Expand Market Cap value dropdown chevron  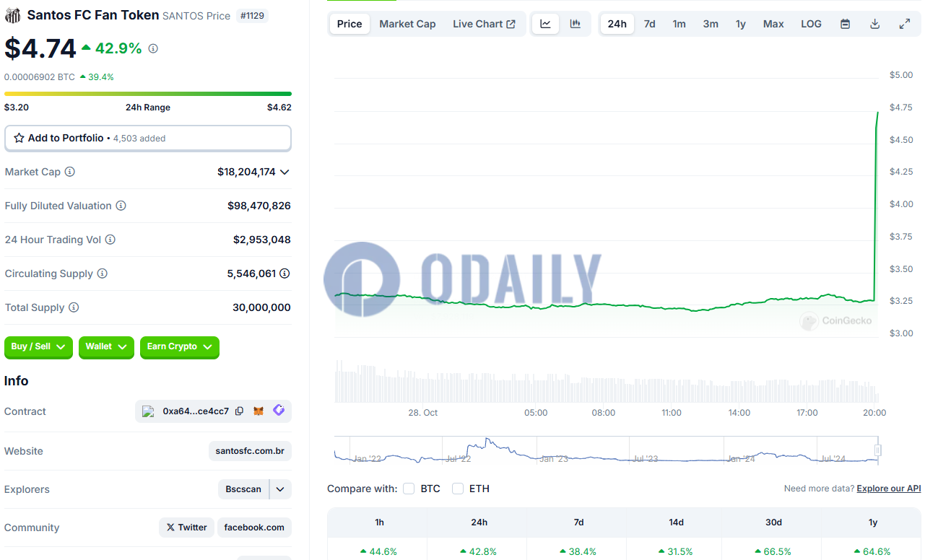click(x=285, y=172)
